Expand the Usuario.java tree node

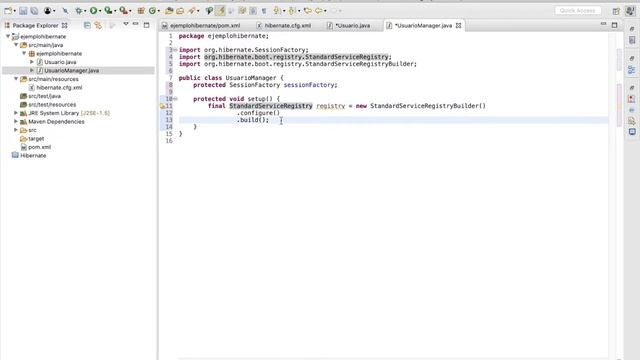coord(32,62)
